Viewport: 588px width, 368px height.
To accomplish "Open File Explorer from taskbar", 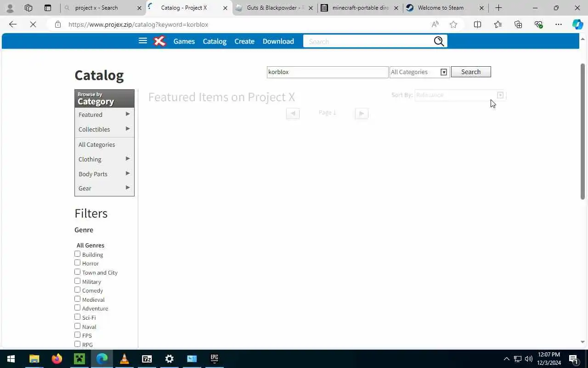I will (34, 359).
